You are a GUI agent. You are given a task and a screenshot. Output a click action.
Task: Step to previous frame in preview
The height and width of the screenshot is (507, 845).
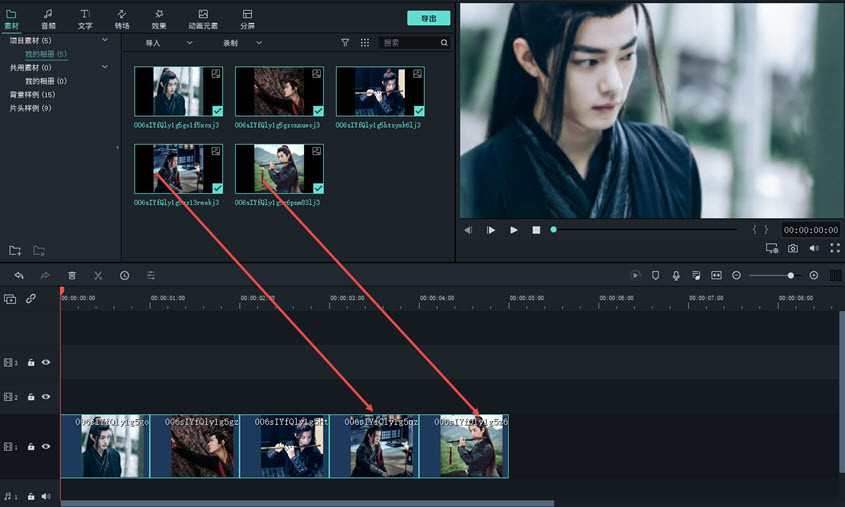(468, 230)
